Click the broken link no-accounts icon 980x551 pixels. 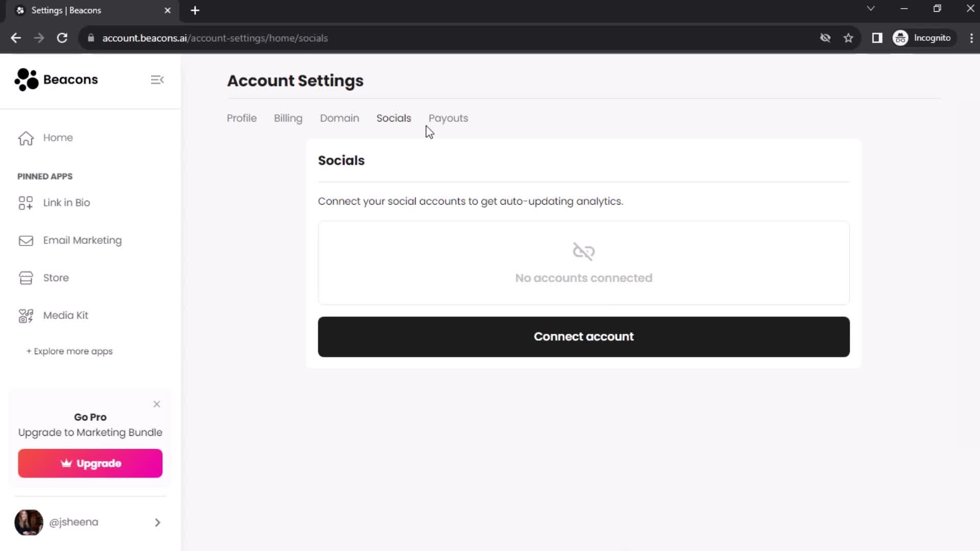(583, 252)
